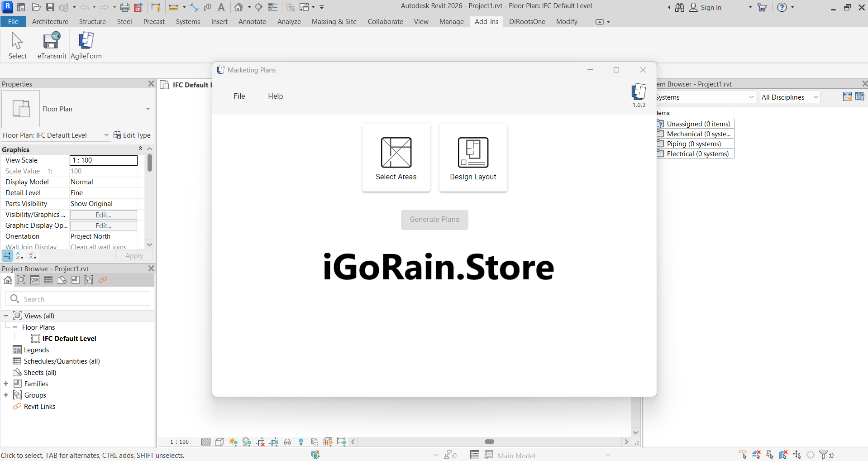Toggle crop view icon in view control bar

pos(260,442)
